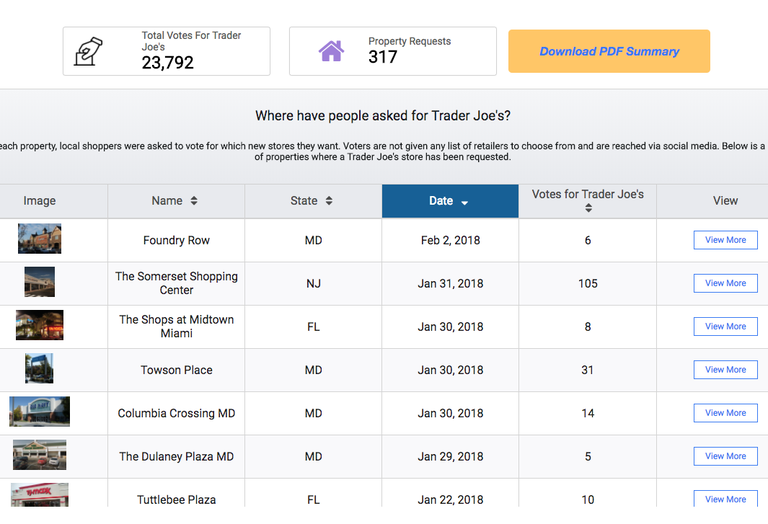View more for The Dulaney Plaza MD

[725, 456]
